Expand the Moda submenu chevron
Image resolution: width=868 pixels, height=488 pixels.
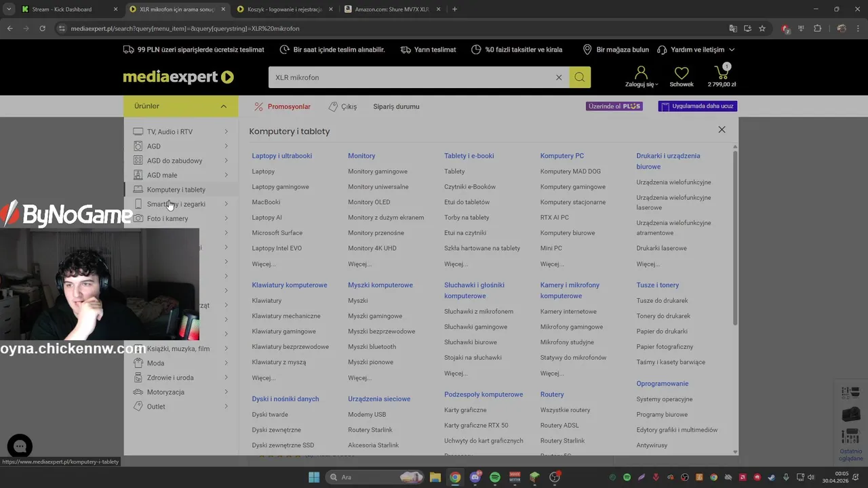pyautogui.click(x=226, y=363)
